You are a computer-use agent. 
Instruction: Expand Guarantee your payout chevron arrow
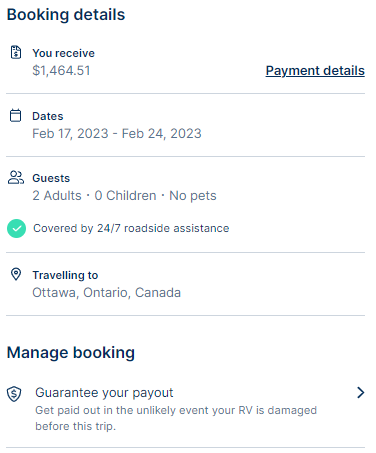coord(360,393)
